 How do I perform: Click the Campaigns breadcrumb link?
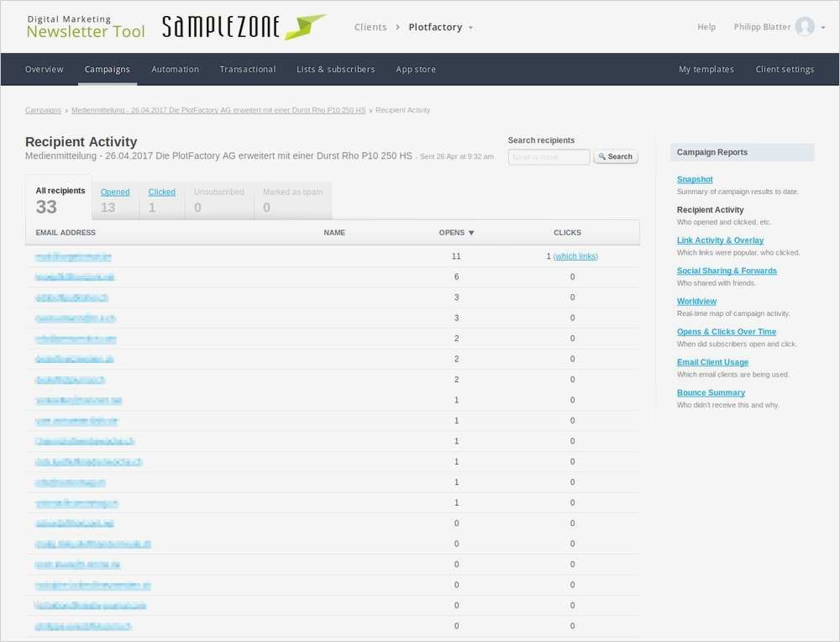click(43, 110)
